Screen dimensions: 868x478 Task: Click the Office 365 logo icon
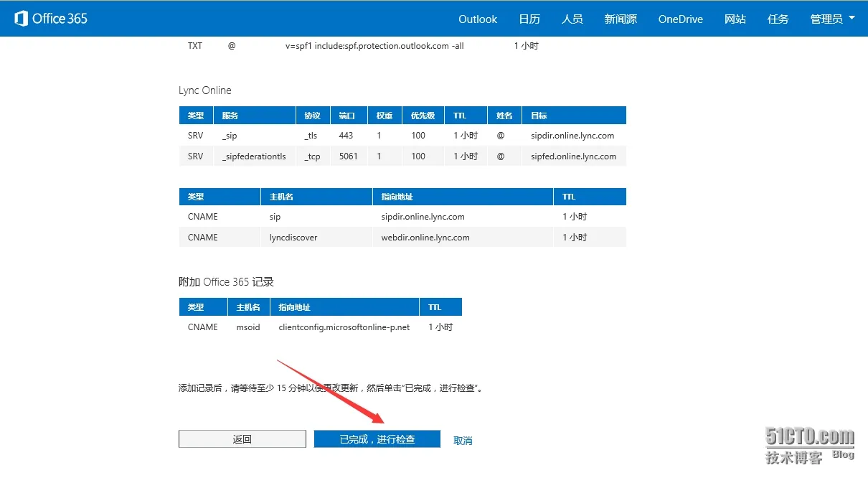[21, 19]
